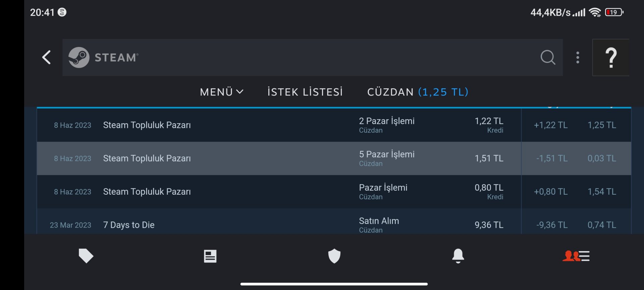Tap the 20:41 clock in status bar

[x=42, y=12]
